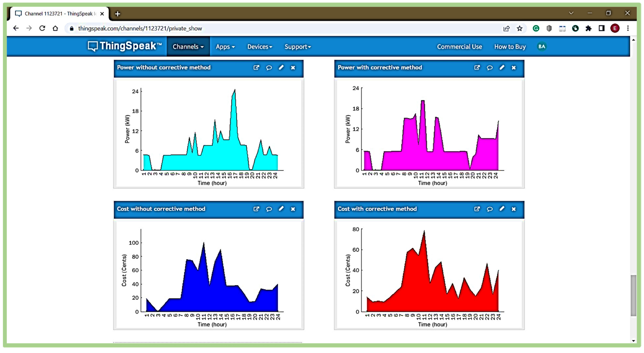Open the Devices dropdown menu

point(260,47)
